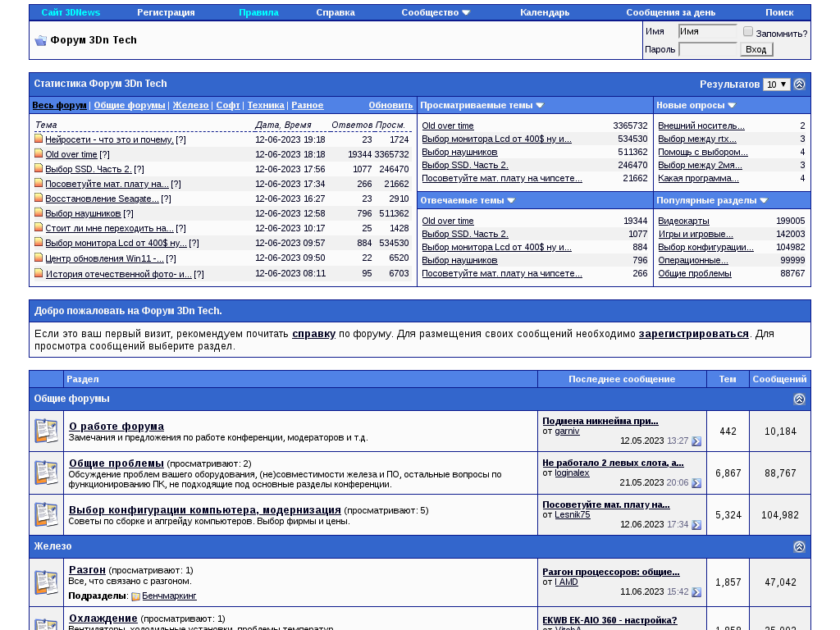
Task: Click the Вход login button
Action: (x=756, y=49)
